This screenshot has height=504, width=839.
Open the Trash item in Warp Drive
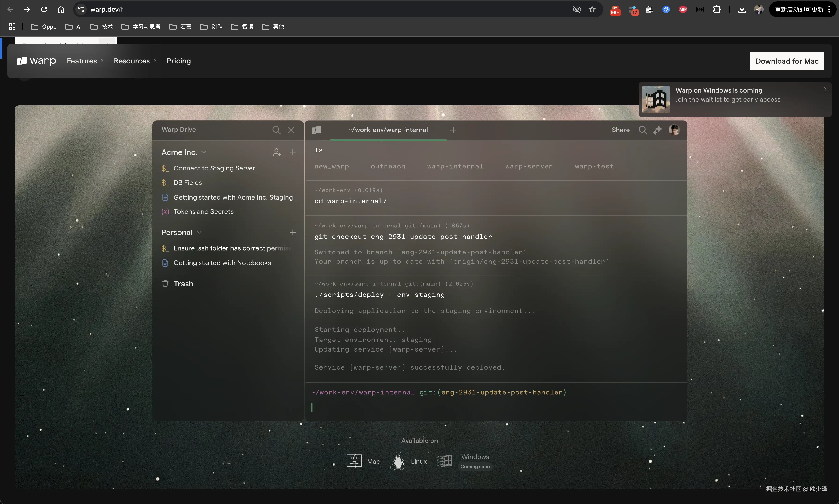[x=183, y=284]
